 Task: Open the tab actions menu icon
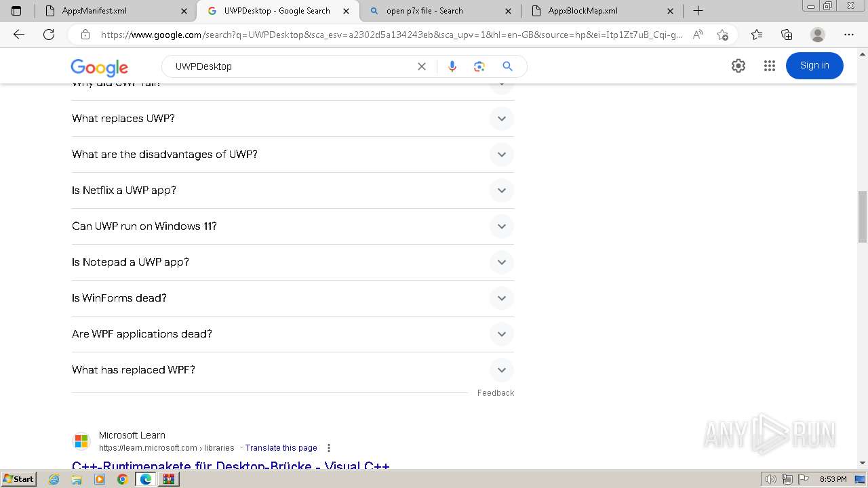[x=16, y=11]
